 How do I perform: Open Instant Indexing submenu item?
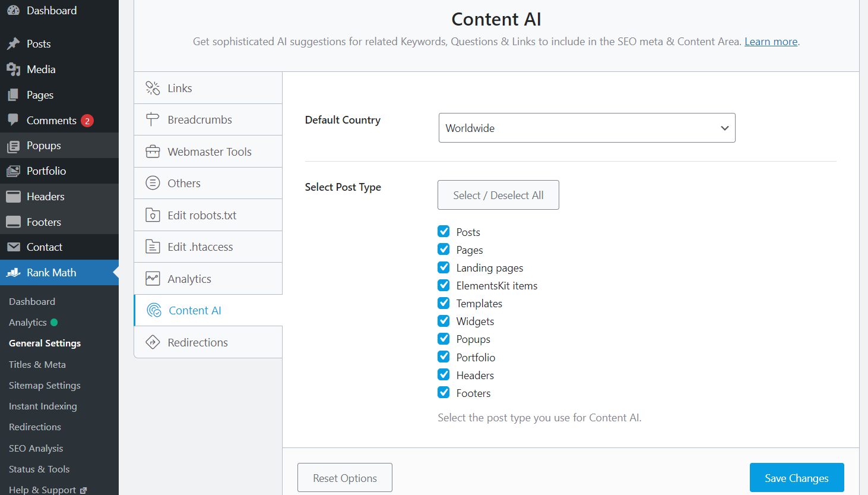43,406
